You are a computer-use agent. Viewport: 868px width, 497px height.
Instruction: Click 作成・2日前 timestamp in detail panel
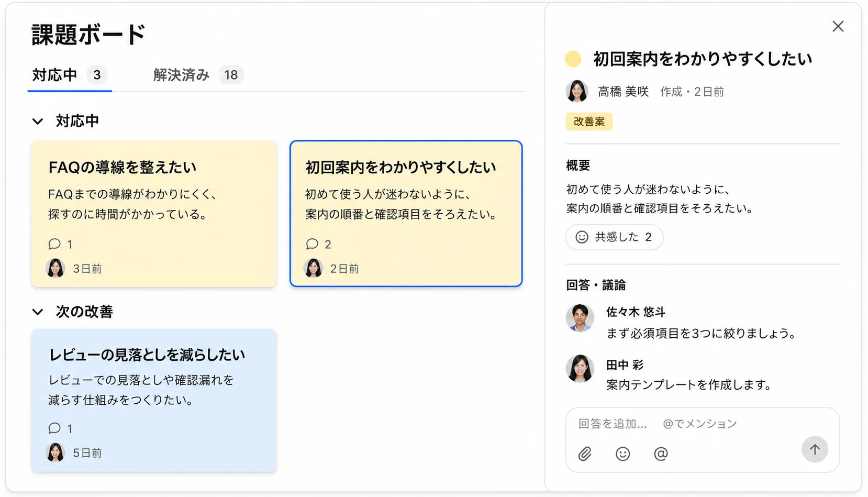pos(692,92)
